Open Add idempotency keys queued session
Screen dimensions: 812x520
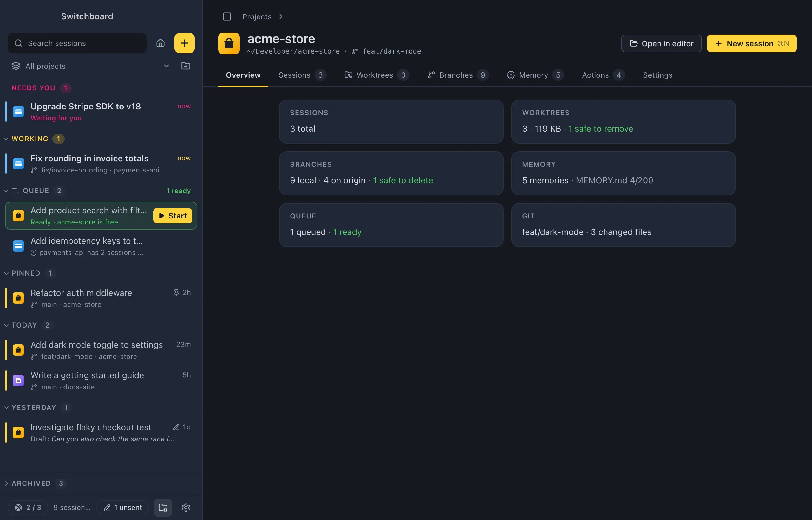pyautogui.click(x=101, y=246)
